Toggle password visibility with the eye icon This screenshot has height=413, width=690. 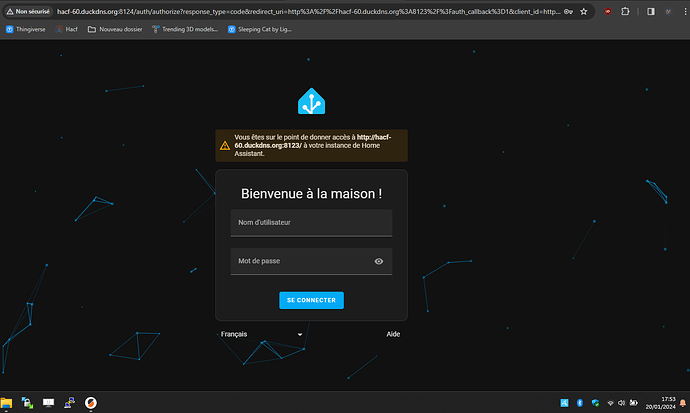click(x=378, y=261)
